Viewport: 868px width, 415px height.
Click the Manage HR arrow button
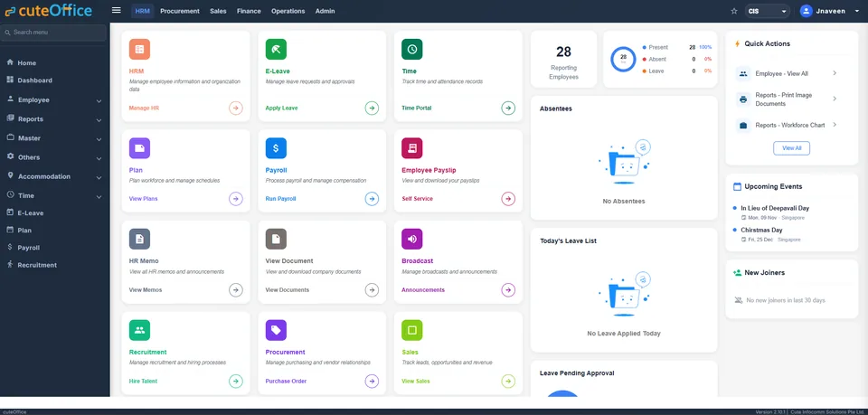tap(236, 108)
